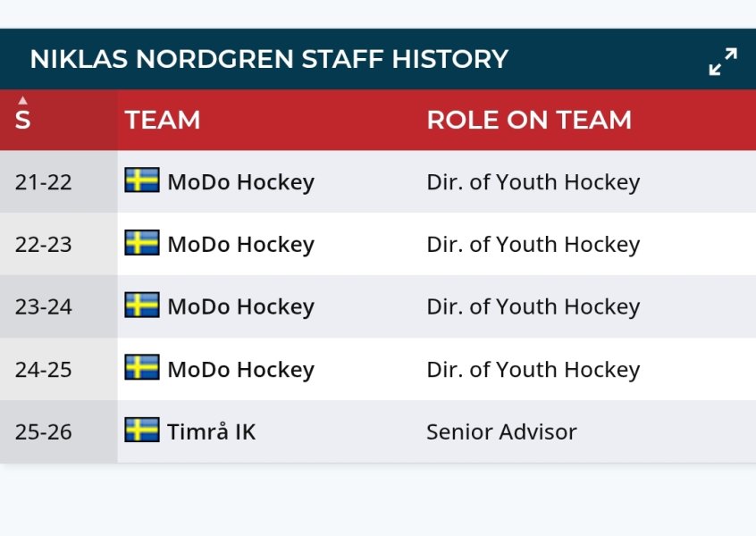Select the 21-22 season cell
Viewport: 756px width, 536px height.
pyautogui.click(x=44, y=182)
